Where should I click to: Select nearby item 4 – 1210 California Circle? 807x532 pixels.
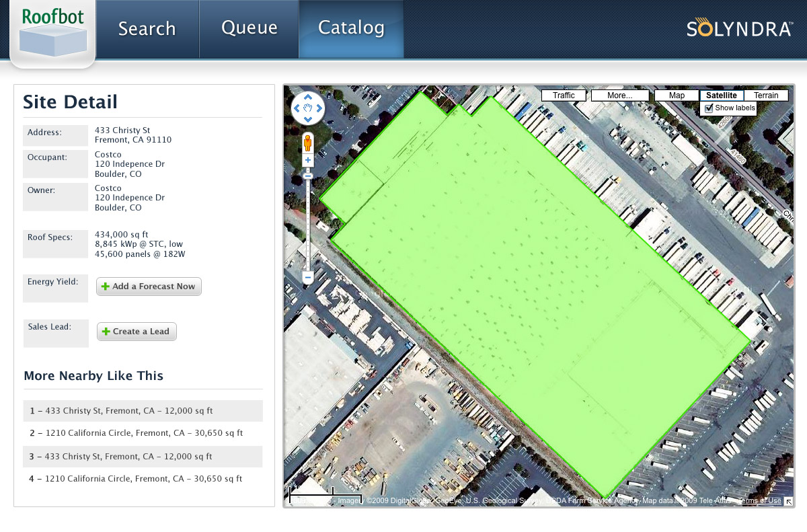click(143, 479)
